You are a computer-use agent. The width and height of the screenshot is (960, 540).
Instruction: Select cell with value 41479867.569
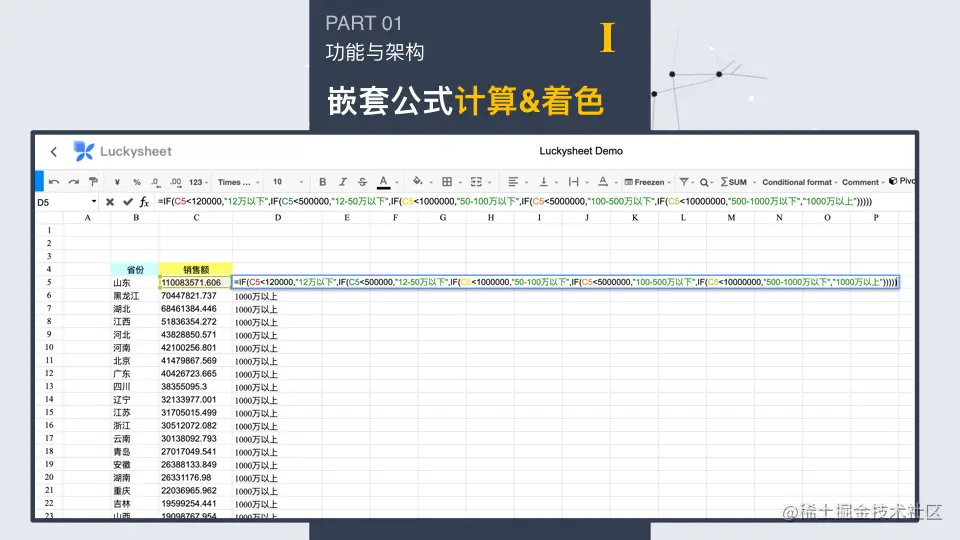[196, 361]
